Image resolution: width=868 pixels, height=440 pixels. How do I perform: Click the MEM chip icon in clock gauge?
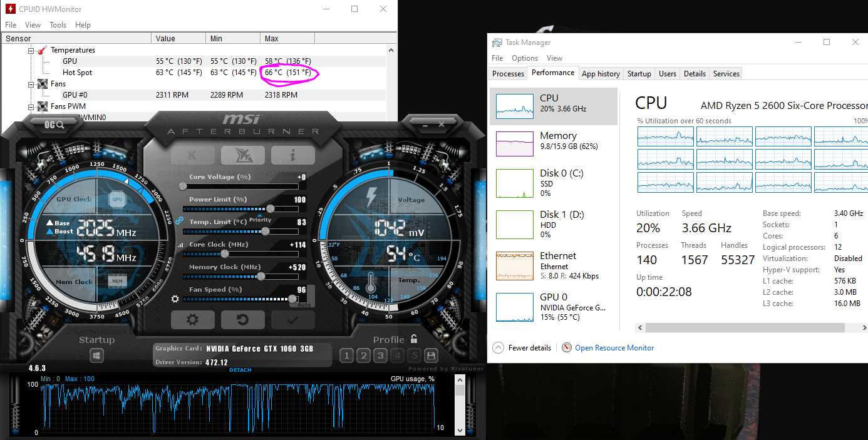117,282
